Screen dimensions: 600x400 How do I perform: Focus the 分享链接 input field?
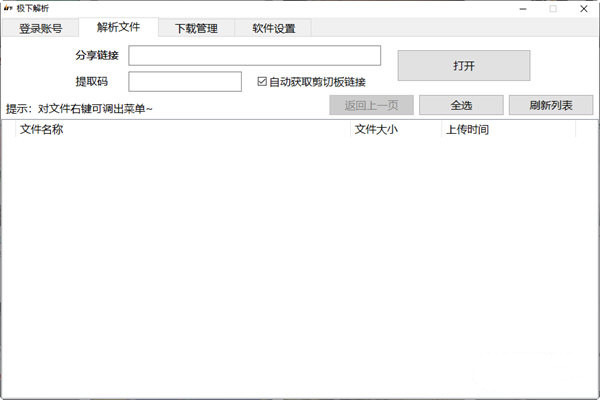coord(254,56)
